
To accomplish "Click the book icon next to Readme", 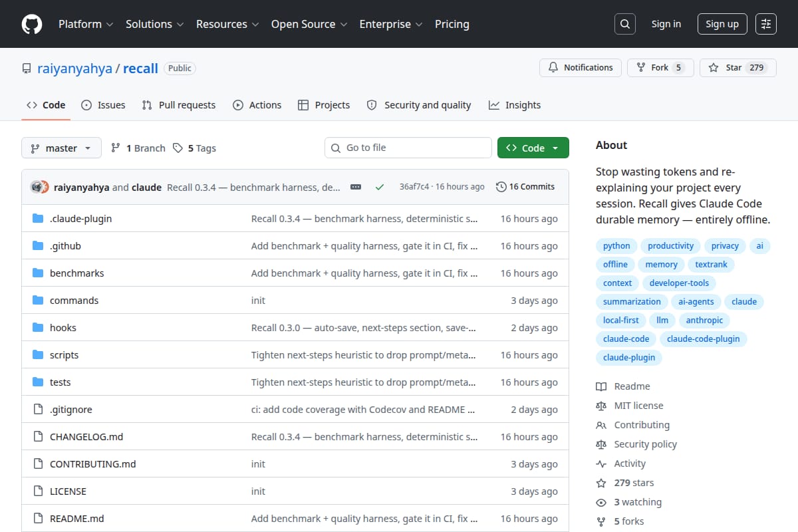I will (x=601, y=386).
